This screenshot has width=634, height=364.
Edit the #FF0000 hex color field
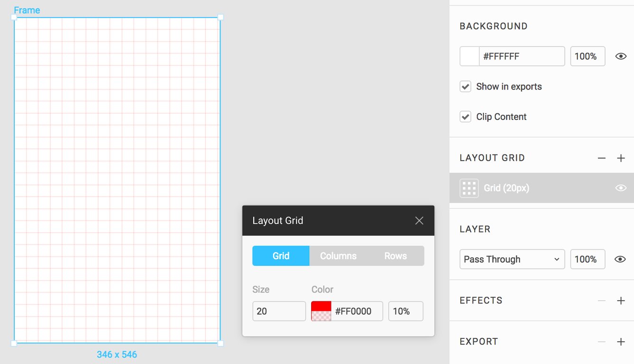click(x=357, y=311)
